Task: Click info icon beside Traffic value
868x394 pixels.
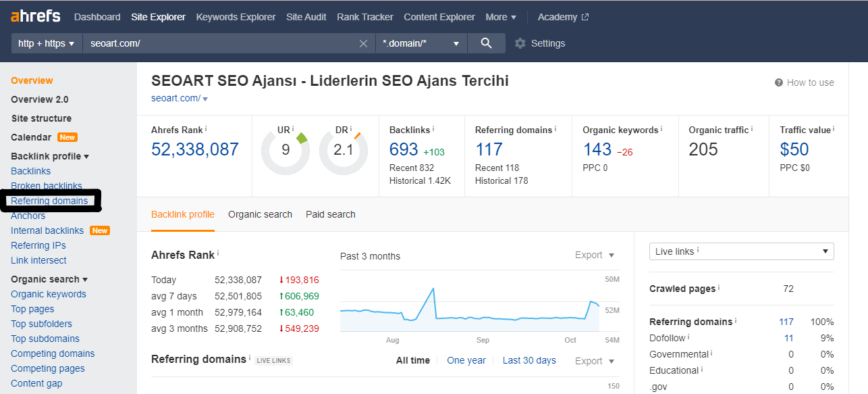Action: point(834,128)
